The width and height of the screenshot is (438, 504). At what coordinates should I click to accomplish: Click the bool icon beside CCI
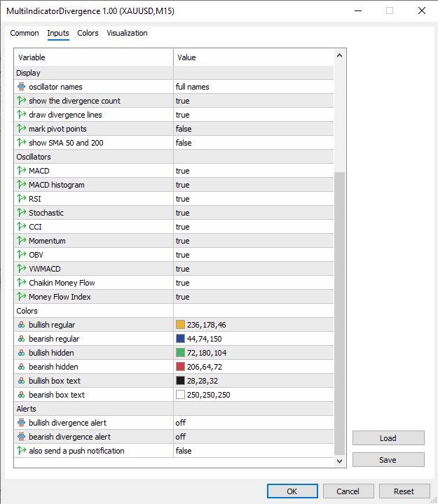[x=21, y=227]
